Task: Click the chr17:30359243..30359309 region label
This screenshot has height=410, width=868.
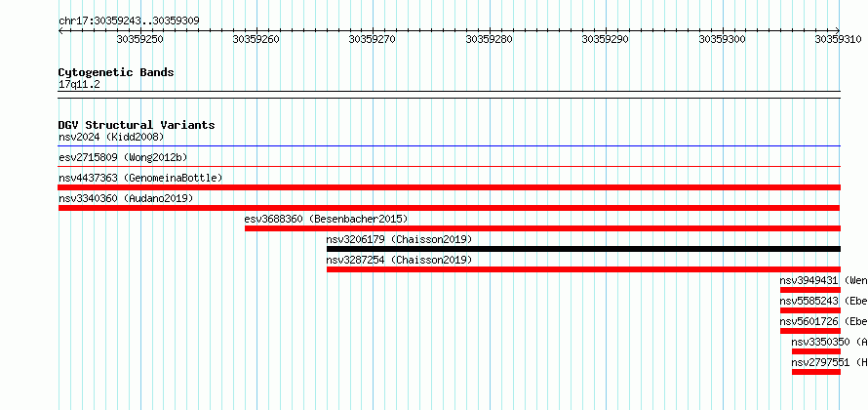Action: [x=129, y=21]
